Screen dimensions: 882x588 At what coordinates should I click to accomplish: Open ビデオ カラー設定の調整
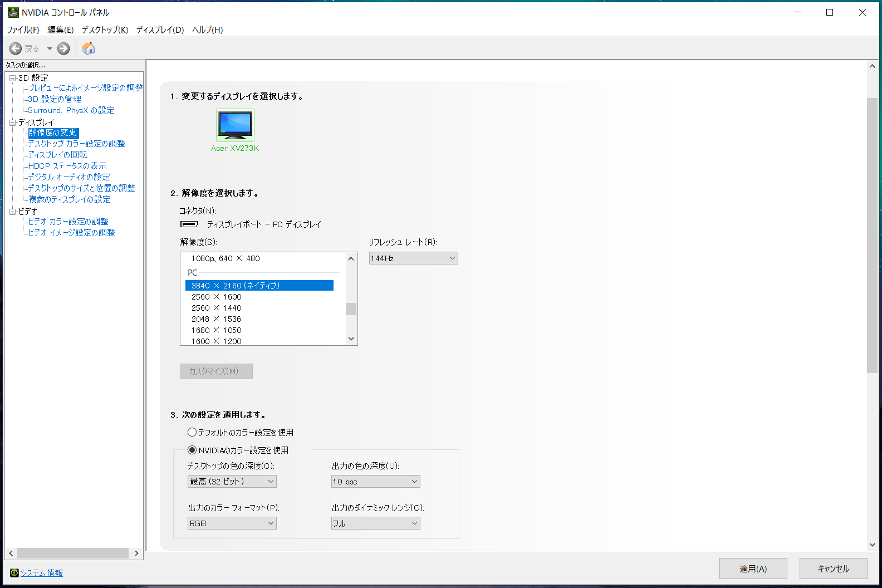click(x=68, y=222)
